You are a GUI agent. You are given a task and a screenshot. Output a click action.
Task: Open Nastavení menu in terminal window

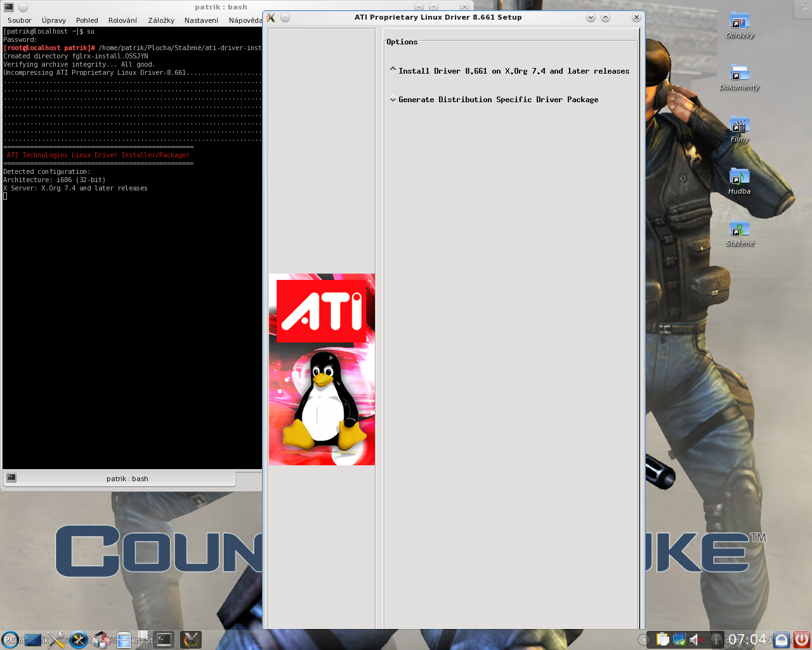click(201, 20)
